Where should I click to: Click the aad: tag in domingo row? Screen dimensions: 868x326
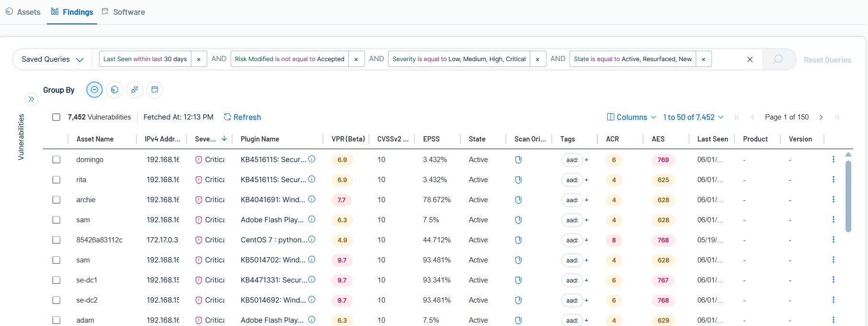click(x=572, y=160)
